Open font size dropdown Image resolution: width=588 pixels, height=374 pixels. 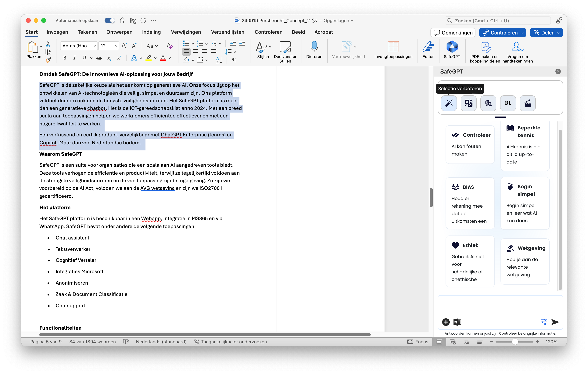116,46
